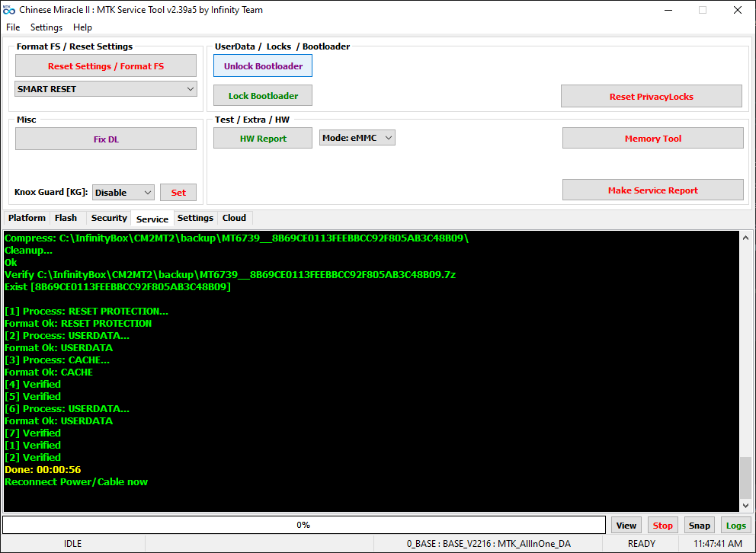
Task: Click the 'Exist [8B69CE...]' log line
Action: click(x=117, y=287)
